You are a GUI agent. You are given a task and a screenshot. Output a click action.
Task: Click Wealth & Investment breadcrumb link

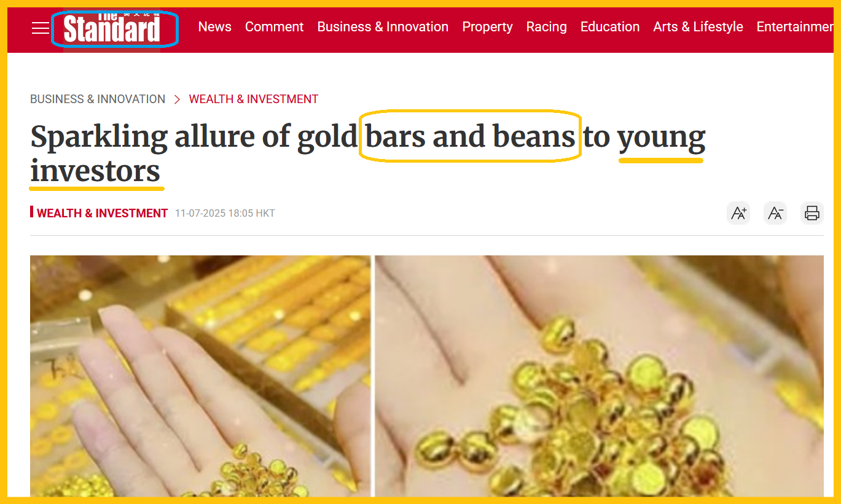(254, 99)
